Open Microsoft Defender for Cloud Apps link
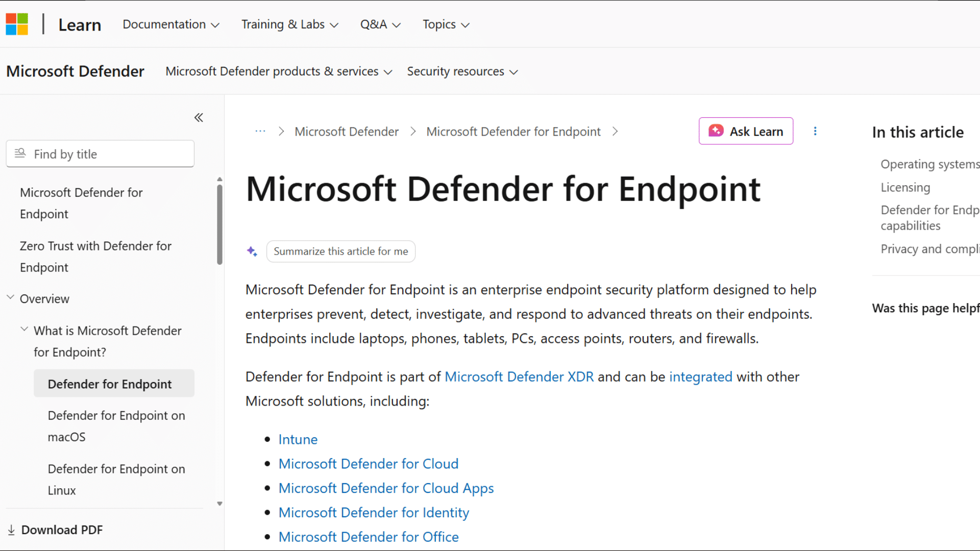980x551 pixels. [x=386, y=488]
